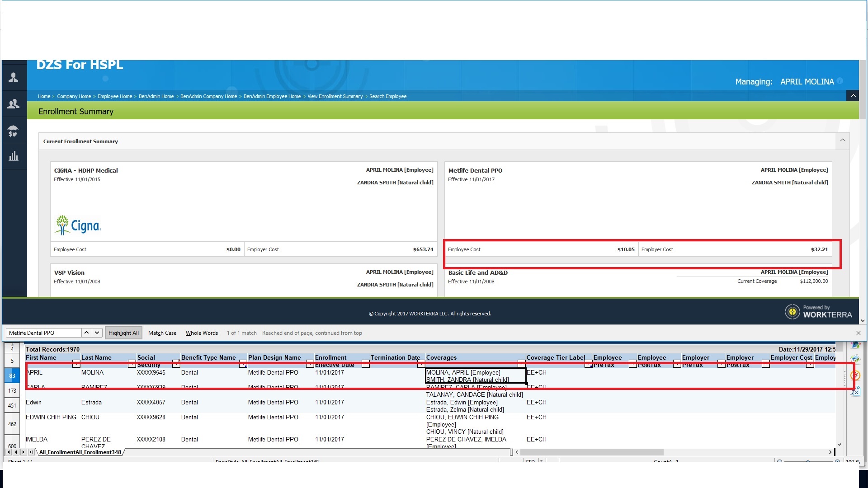
Task: Collapse the Current Enrollment Summary panel
Action: 843,141
